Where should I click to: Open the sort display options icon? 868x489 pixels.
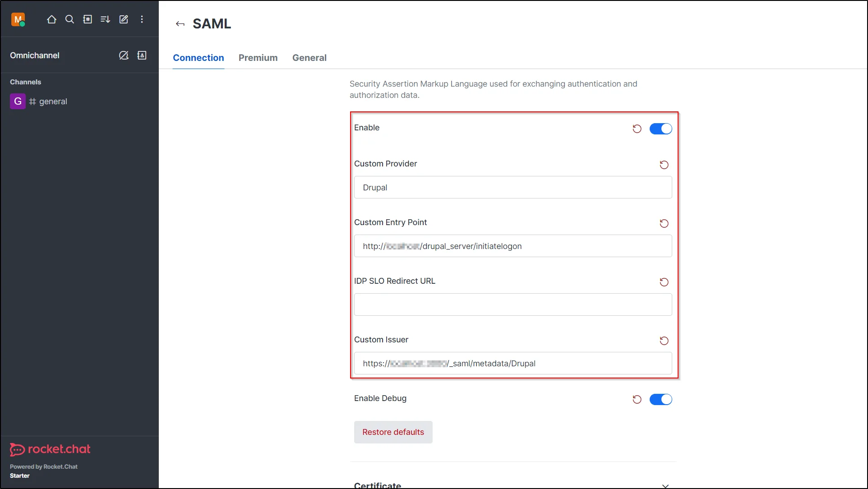[106, 19]
